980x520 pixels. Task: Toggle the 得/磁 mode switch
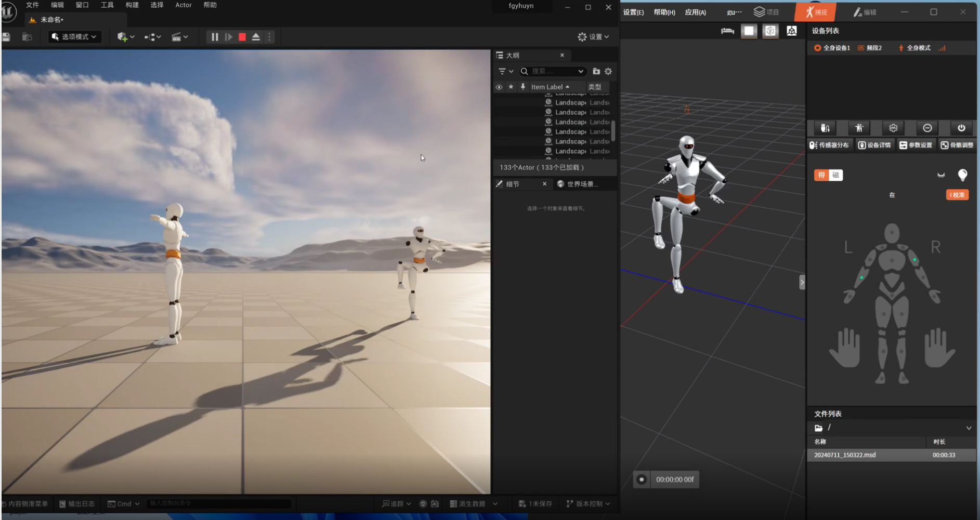point(828,175)
